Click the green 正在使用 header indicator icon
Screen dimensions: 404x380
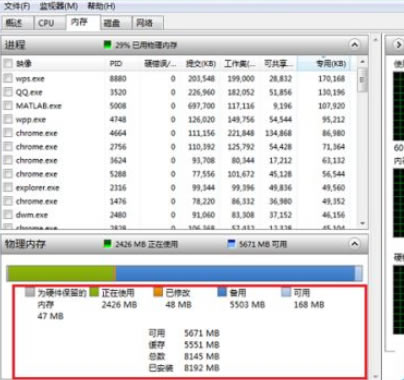coord(107,244)
